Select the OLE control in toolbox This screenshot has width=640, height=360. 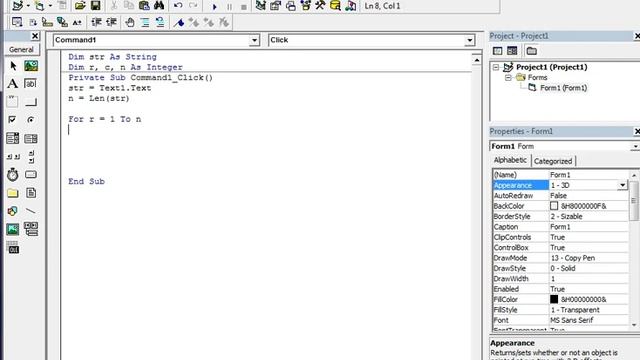tap(13, 247)
